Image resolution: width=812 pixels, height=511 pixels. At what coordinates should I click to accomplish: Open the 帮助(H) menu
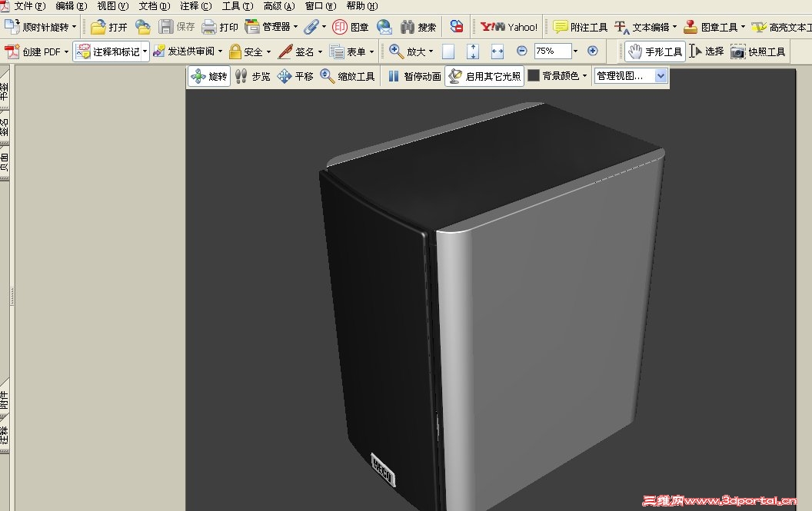[x=362, y=6]
